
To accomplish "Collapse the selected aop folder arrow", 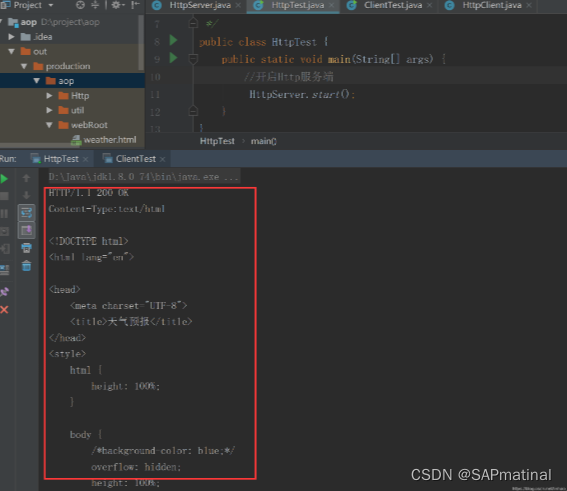I will click(37, 81).
